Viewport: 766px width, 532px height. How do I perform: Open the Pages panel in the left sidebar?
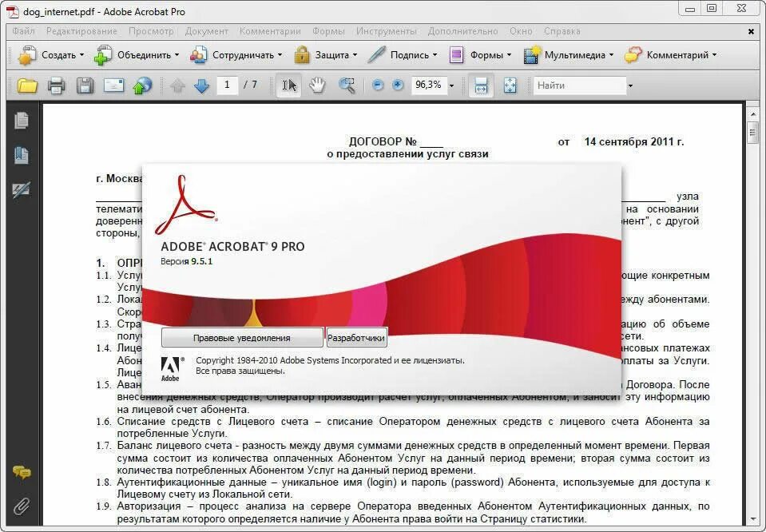pyautogui.click(x=22, y=120)
